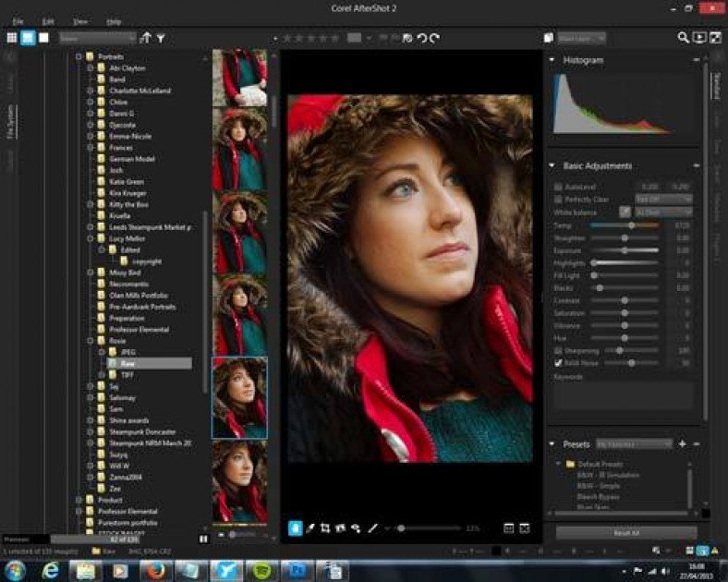The height and width of the screenshot is (582, 728).
Task: Open the Edit menu
Action: tap(47, 20)
